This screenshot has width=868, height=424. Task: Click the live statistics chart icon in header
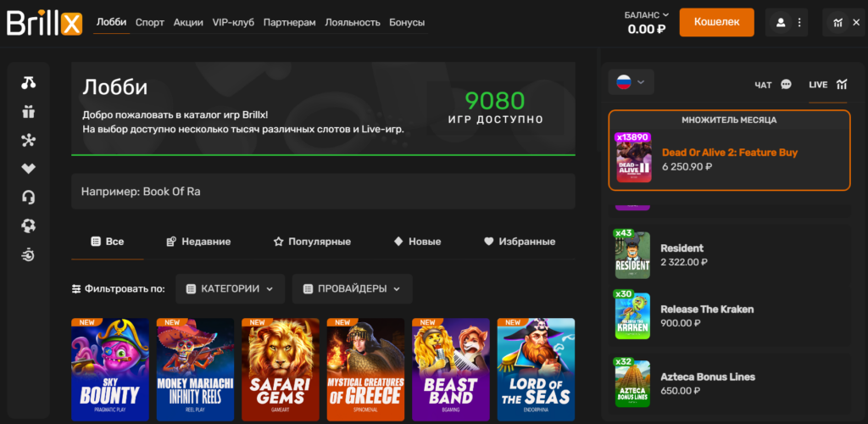click(x=838, y=23)
